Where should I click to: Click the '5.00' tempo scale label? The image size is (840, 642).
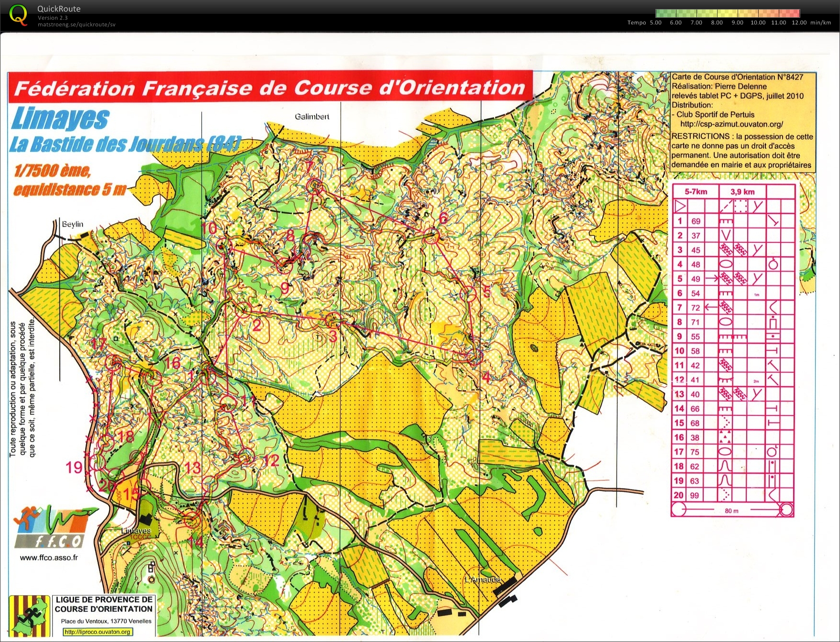[655, 22]
